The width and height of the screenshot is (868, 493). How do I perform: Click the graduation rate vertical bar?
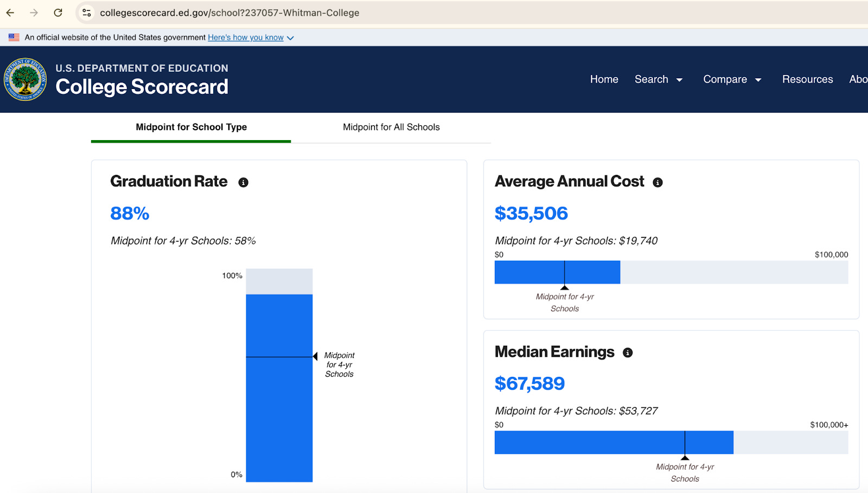(x=279, y=375)
